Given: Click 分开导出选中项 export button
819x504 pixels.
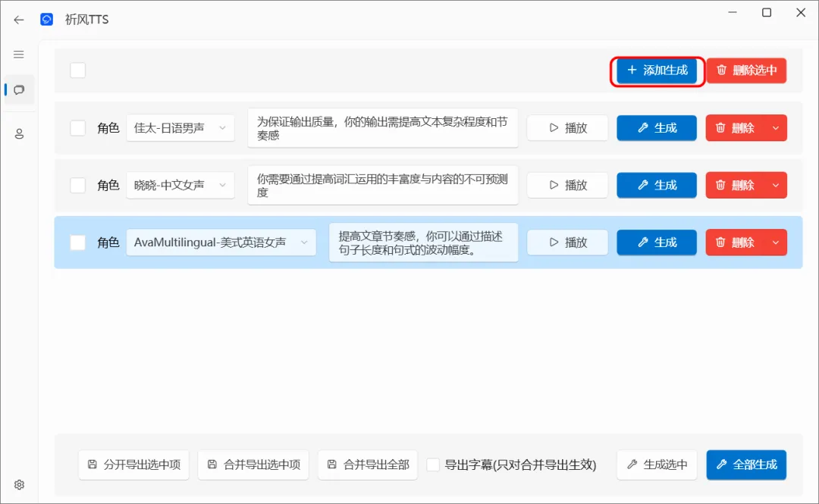Looking at the screenshot, I should pyautogui.click(x=133, y=465).
